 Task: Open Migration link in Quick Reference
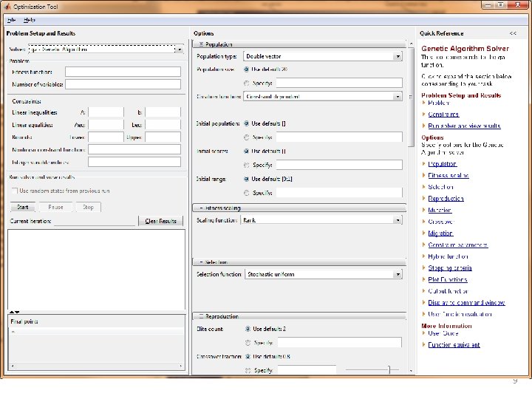click(440, 233)
